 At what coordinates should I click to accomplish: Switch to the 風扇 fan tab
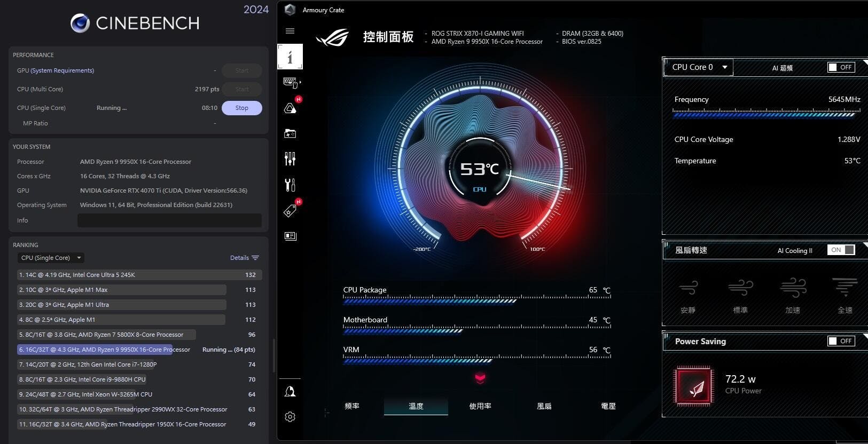click(544, 406)
